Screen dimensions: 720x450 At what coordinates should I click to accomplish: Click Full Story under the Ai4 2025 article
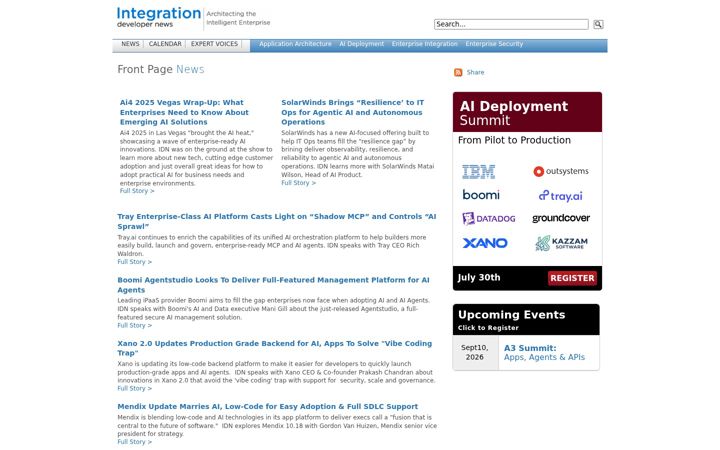(x=137, y=191)
